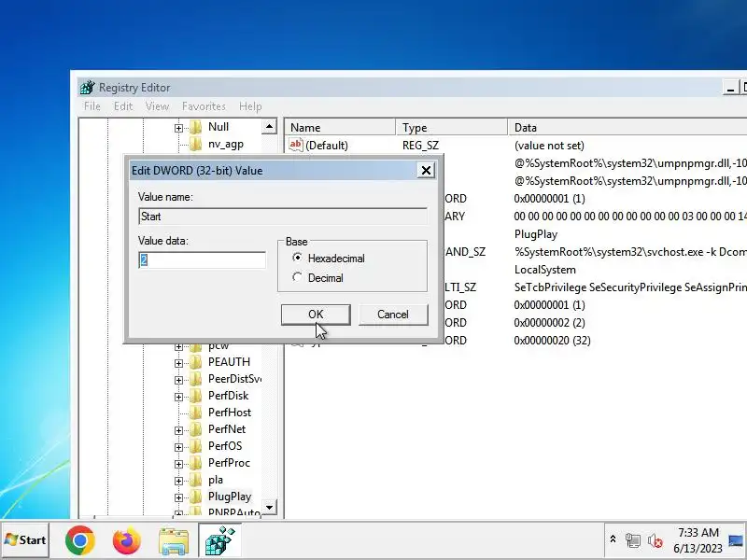The image size is (747, 560).
Task: Open the Help menu
Action: pos(250,106)
